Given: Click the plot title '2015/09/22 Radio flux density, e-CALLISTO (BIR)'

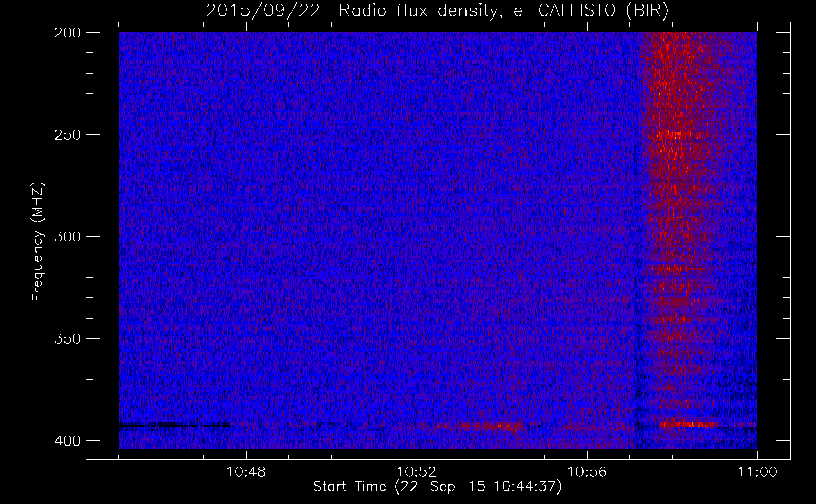Looking at the screenshot, I should point(437,11).
